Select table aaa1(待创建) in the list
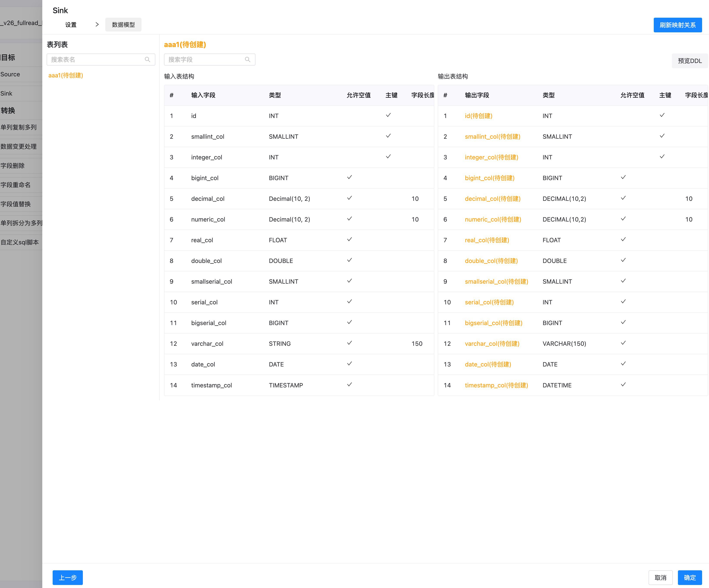Viewport: 709px width, 588px height. [66, 75]
